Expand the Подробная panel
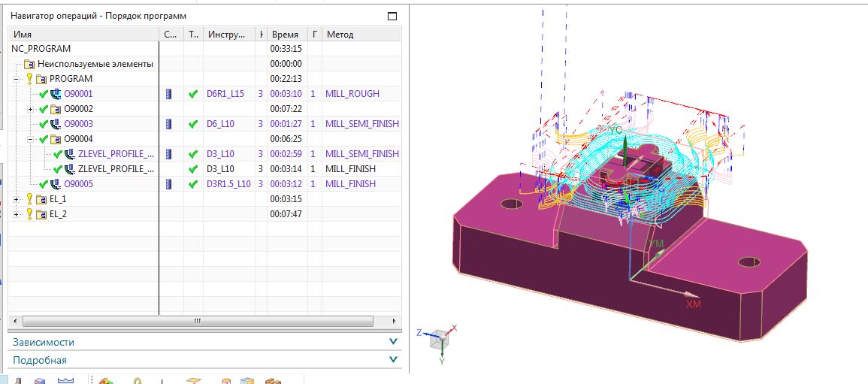 tap(394, 360)
